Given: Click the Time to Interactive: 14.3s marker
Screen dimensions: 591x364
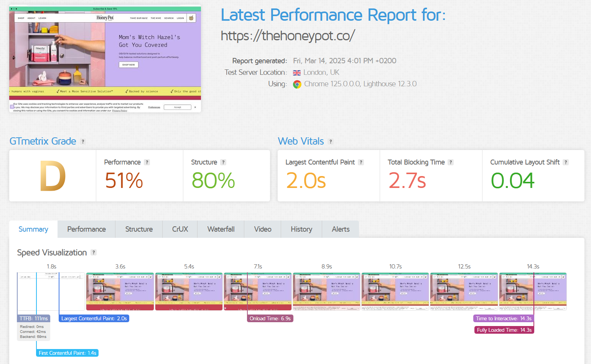Looking at the screenshot, I should pos(504,318).
